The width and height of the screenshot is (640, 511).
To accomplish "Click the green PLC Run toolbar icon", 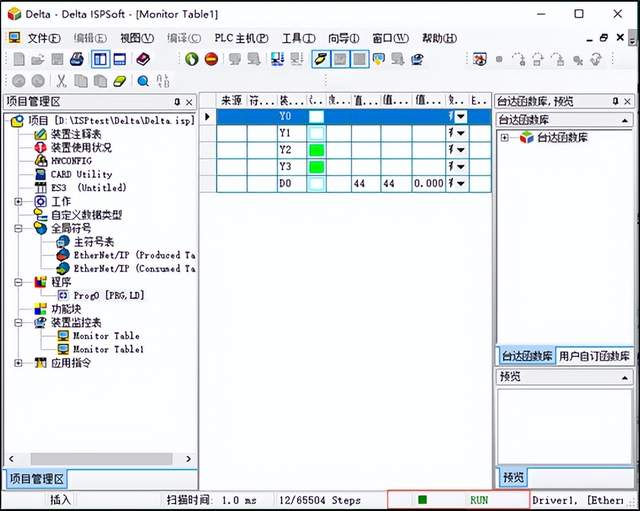I will click(192, 59).
